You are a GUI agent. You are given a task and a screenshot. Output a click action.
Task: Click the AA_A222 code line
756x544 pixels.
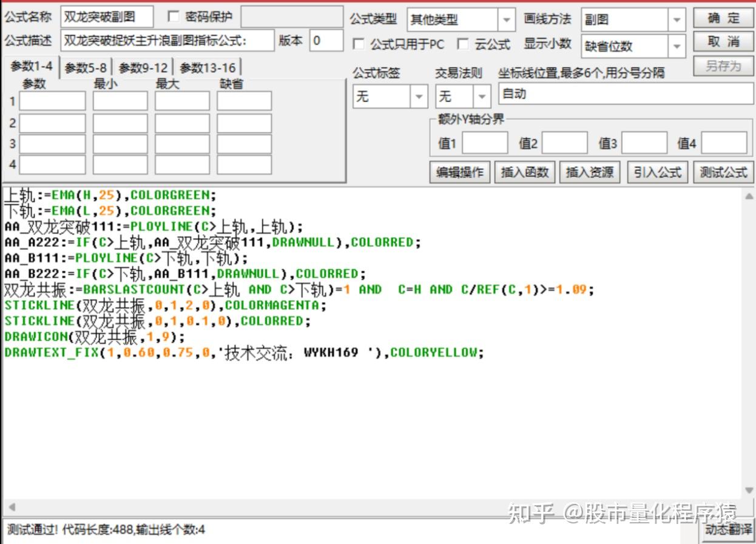click(x=212, y=243)
